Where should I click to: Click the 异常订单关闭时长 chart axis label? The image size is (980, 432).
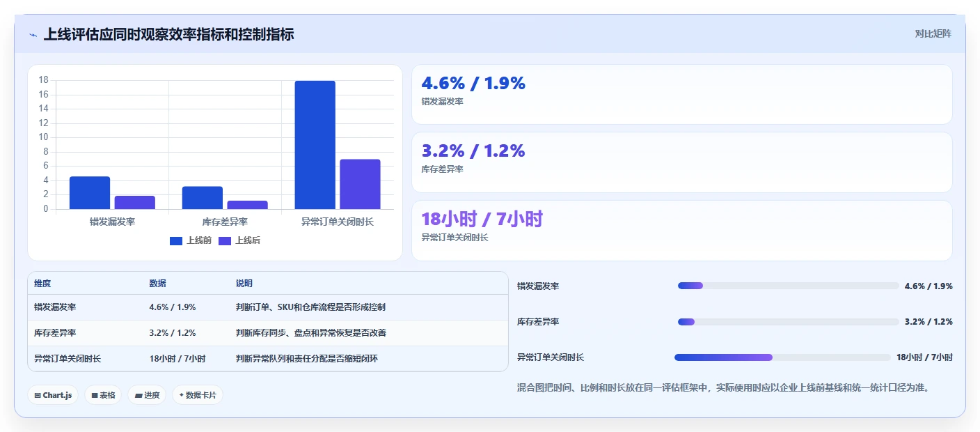[338, 222]
